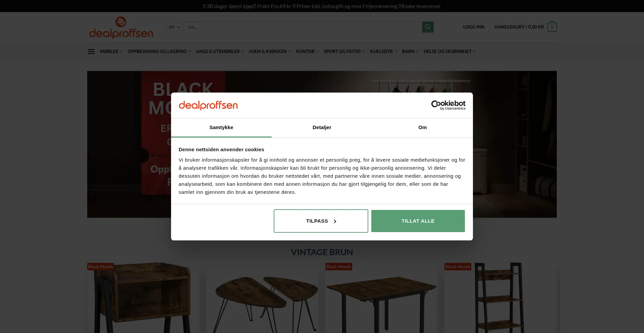The image size is (644, 333).
Task: Click the LOGG INN link
Action: (474, 27)
